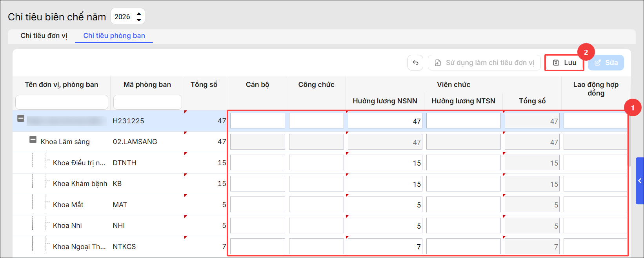This screenshot has width=644, height=258.
Task: Switch to Chỉ tiêu đơn vị tab
Action: click(x=44, y=36)
